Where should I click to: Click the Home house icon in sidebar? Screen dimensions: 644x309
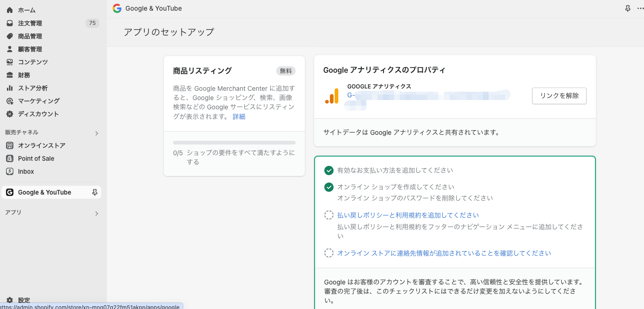[x=10, y=10]
